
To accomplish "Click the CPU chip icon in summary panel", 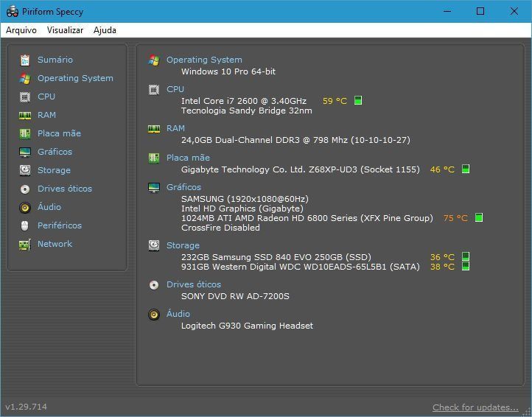I will point(154,90).
